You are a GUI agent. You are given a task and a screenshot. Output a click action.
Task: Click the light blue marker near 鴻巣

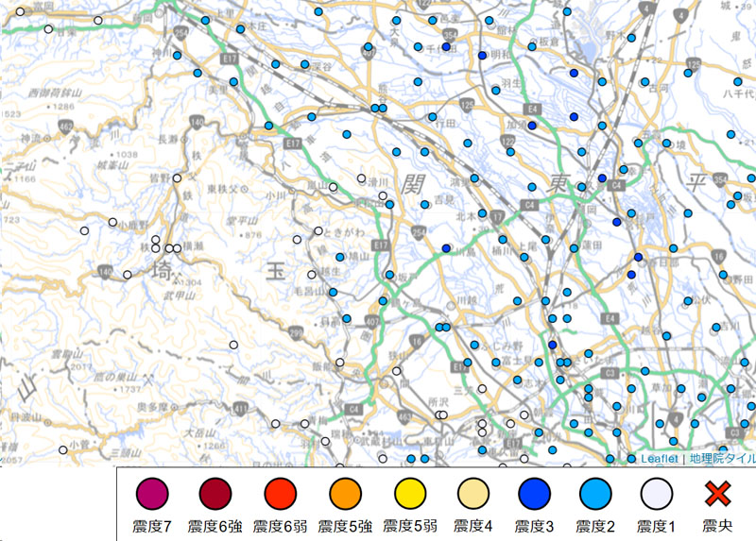[x=474, y=178]
